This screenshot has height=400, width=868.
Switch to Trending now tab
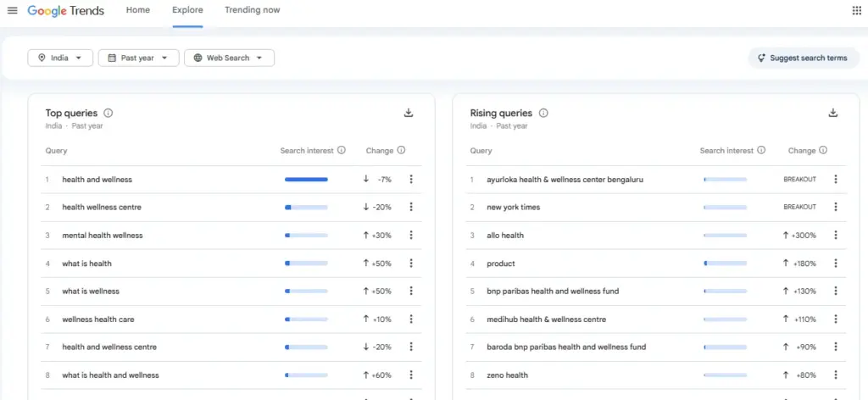pyautogui.click(x=253, y=10)
